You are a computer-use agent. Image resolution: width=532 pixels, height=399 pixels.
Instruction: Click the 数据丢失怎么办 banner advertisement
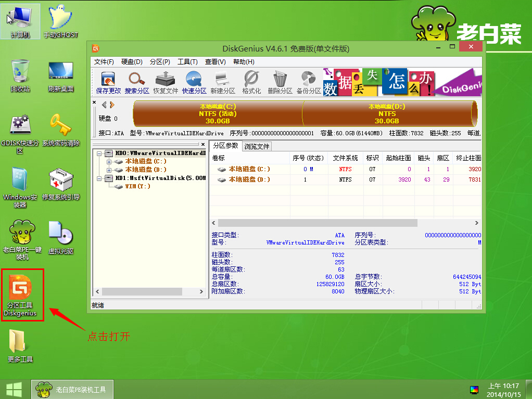coord(402,82)
